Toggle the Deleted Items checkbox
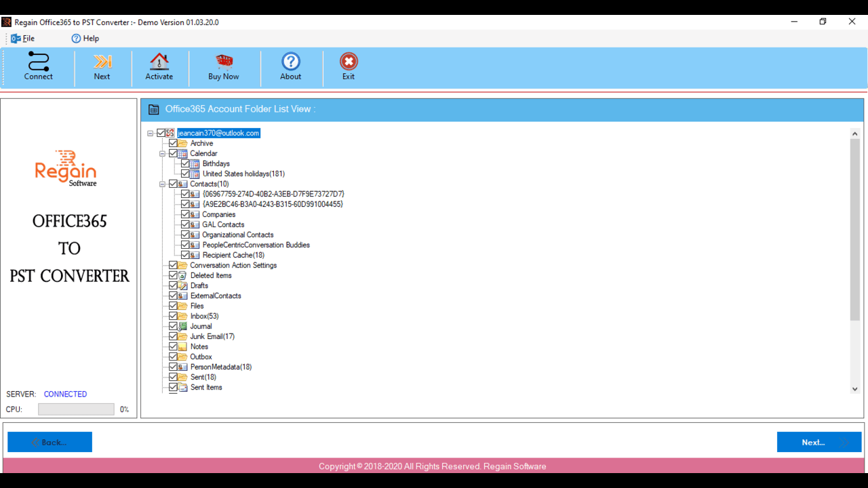Image resolution: width=868 pixels, height=488 pixels. pyautogui.click(x=173, y=275)
